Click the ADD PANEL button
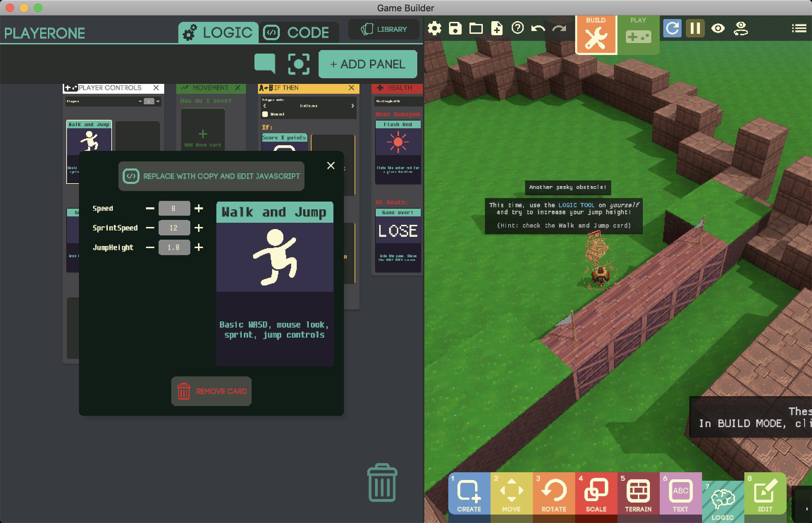 pyautogui.click(x=368, y=64)
